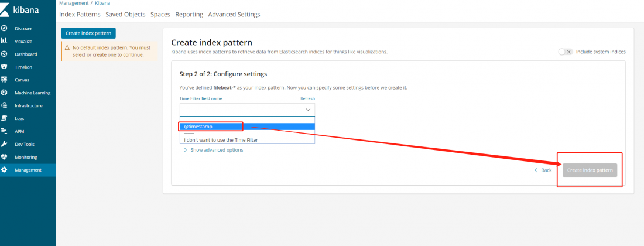Click the Kibana logo icon
This screenshot has width=644, height=246.
(4, 10)
